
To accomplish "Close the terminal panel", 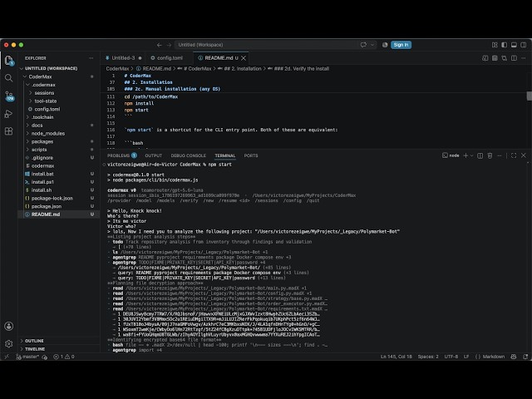I will coord(524,155).
